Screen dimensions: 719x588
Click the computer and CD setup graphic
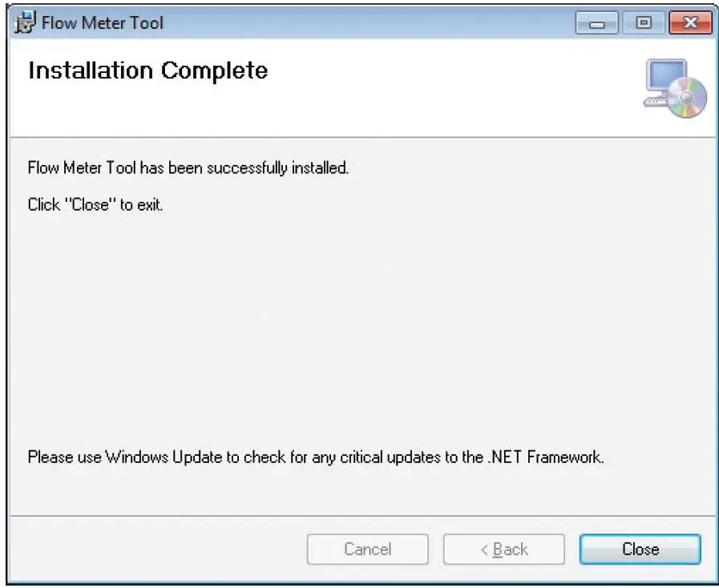[x=675, y=88]
